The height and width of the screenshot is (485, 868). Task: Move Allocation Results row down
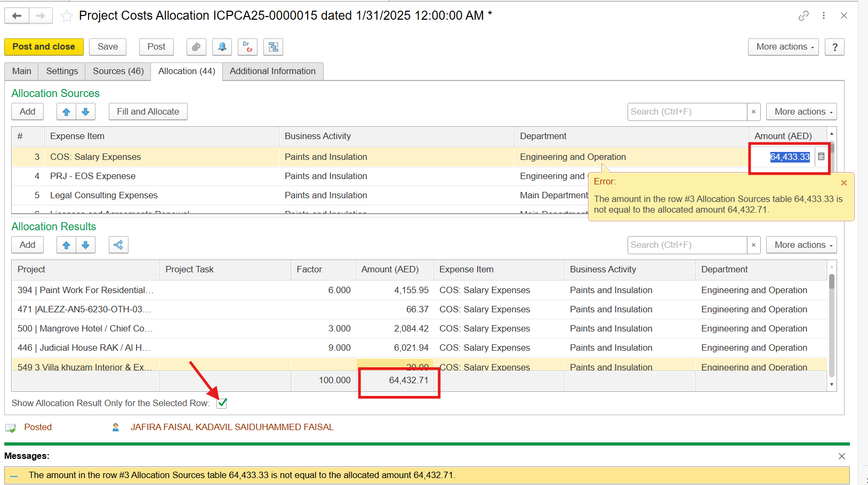85,245
